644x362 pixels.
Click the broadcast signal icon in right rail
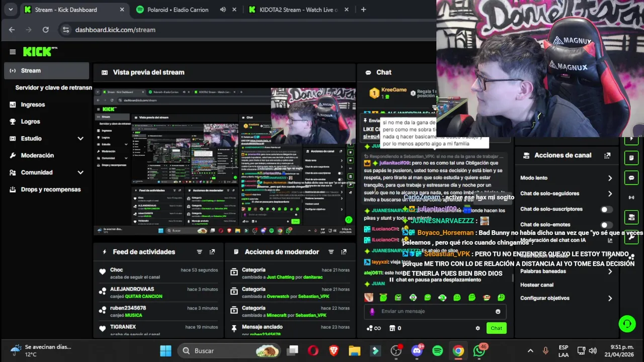[631, 197]
